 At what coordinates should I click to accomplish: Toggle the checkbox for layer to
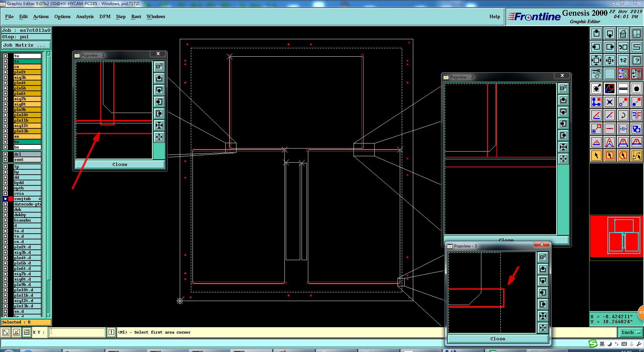pos(5,56)
